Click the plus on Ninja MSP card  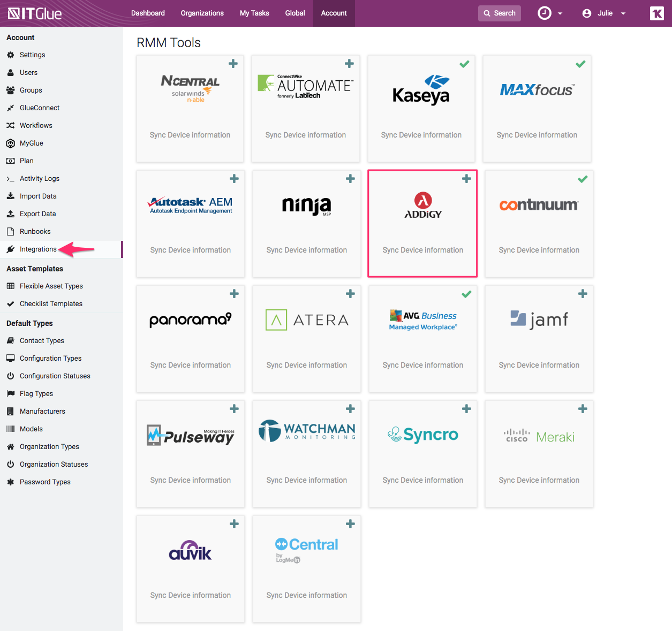click(x=350, y=179)
